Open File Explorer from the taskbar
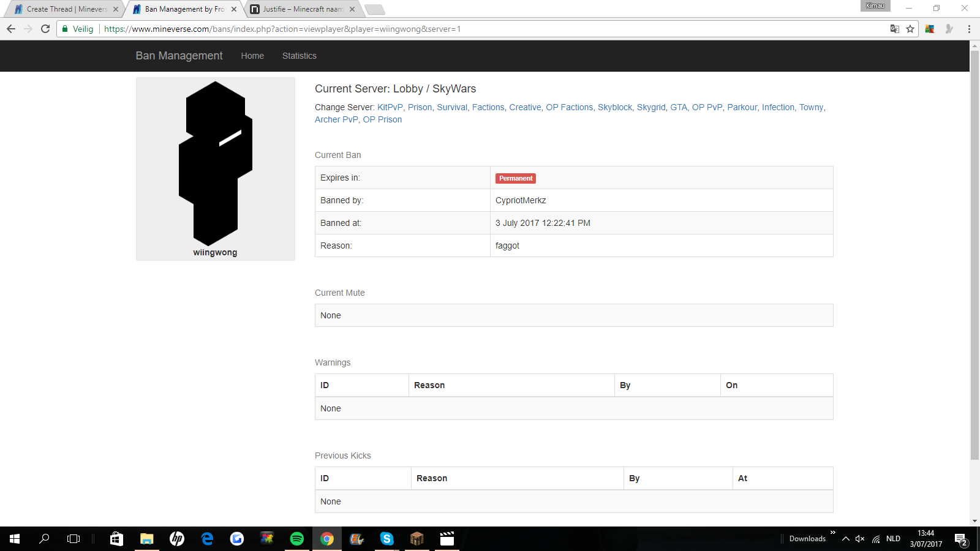Image resolution: width=980 pixels, height=551 pixels. coord(146,539)
